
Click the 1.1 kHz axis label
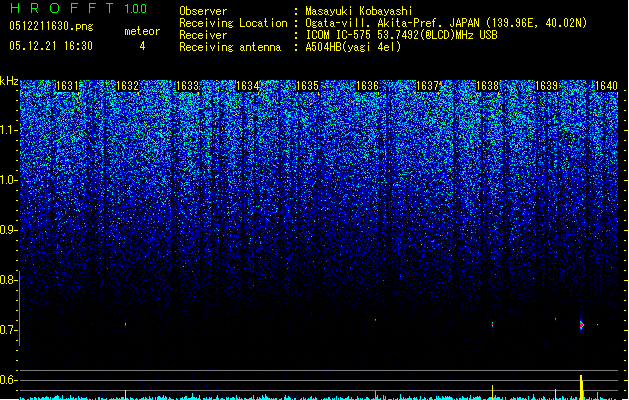[x=7, y=130]
